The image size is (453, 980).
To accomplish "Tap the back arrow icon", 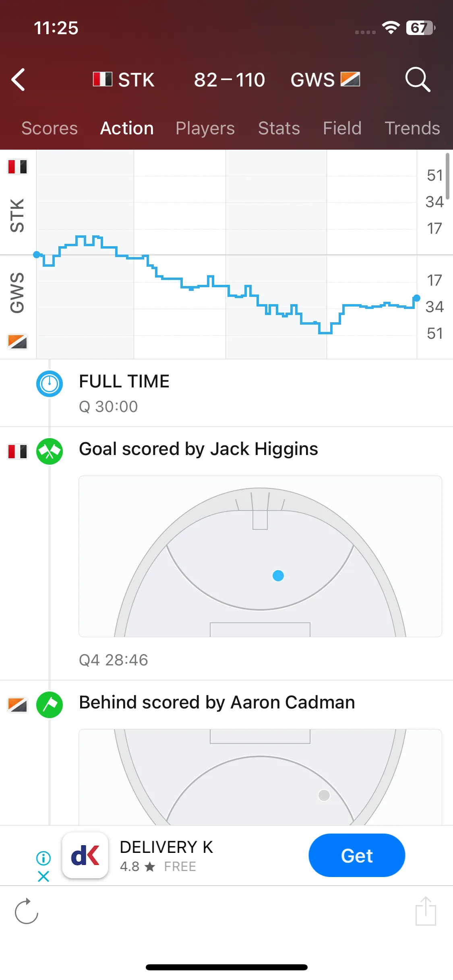I will (19, 80).
